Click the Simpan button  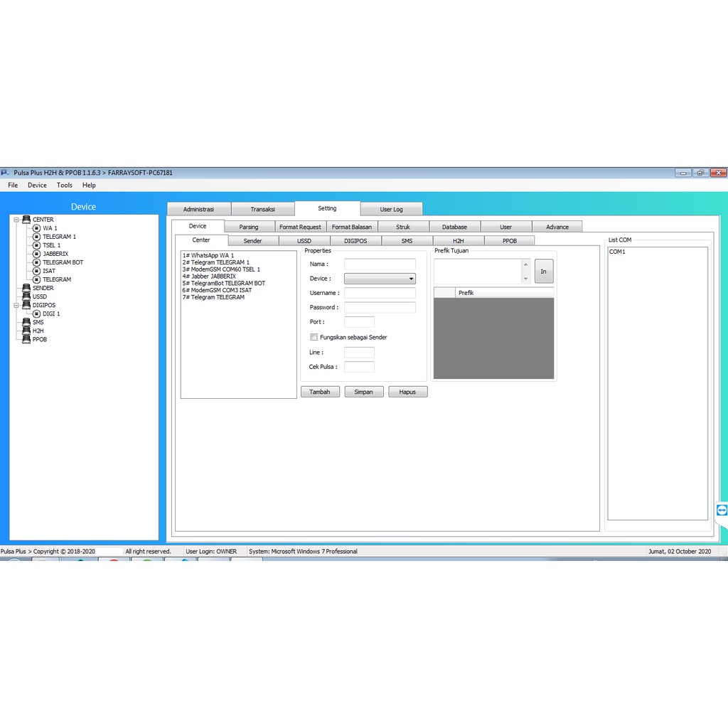coord(363,392)
